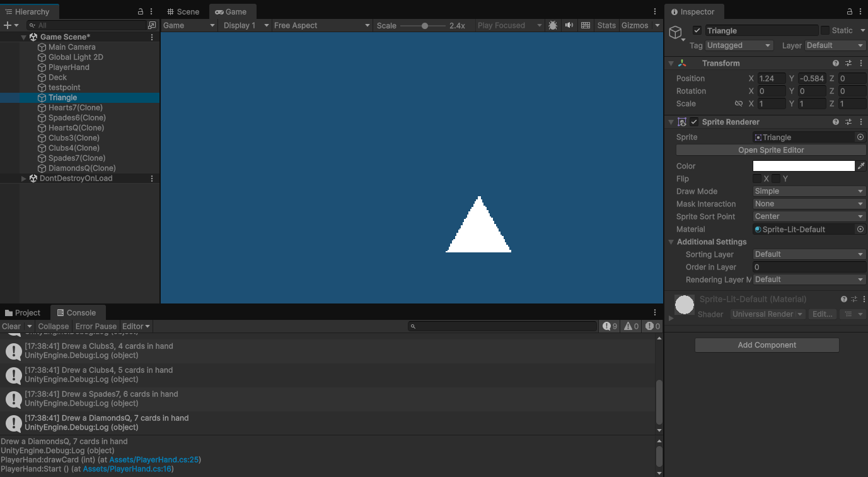Click the white Color swatch in Sprite Renderer
The height and width of the screenshot is (477, 868).
pos(803,165)
